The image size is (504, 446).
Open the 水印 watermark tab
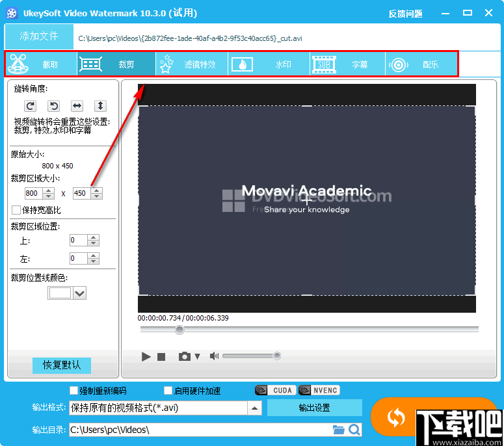(269, 64)
